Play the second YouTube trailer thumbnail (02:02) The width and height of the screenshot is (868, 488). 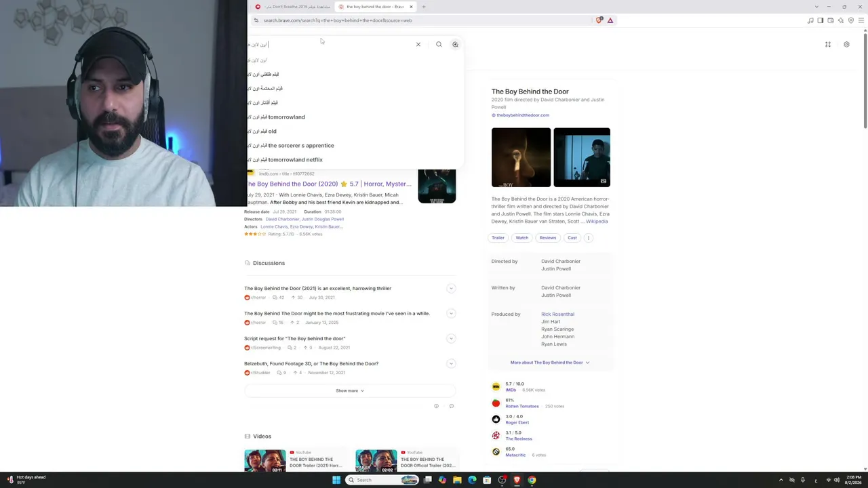tap(376, 461)
